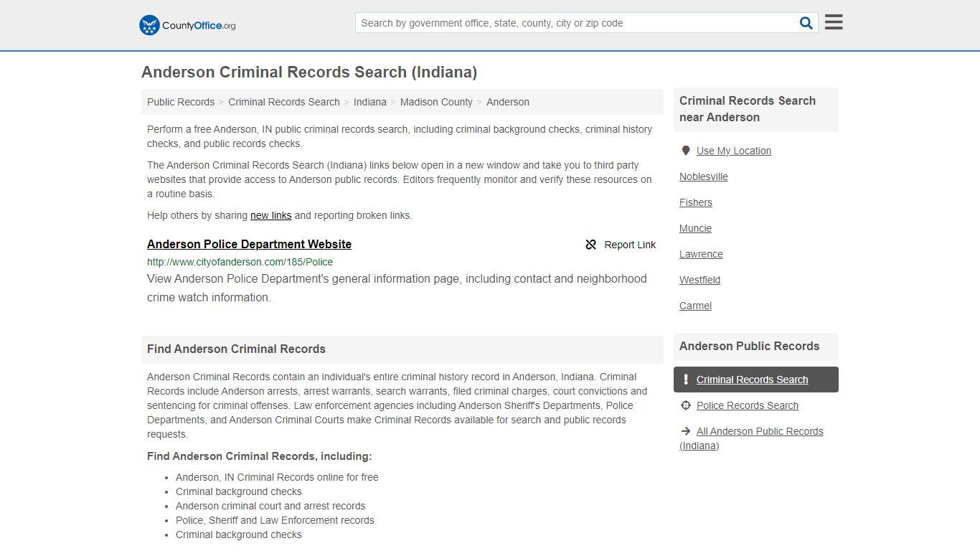This screenshot has width=980, height=551.
Task: Open the Westfield link
Action: [700, 280]
